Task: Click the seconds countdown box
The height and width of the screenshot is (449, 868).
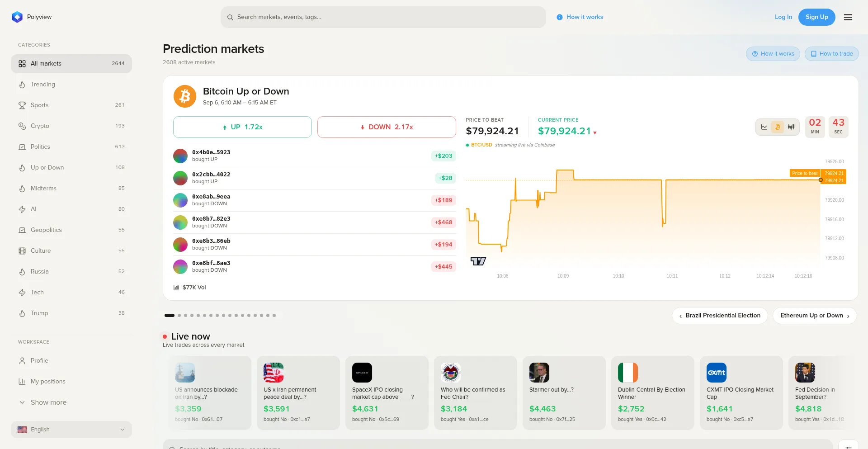Action: [839, 127]
